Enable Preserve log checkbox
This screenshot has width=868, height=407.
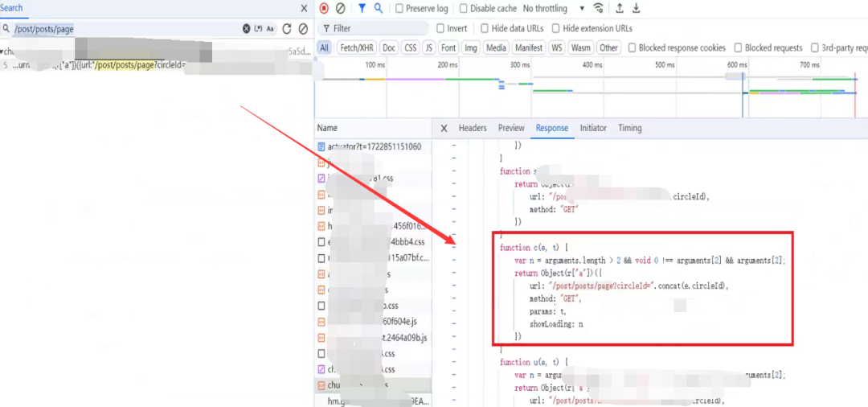click(x=399, y=8)
